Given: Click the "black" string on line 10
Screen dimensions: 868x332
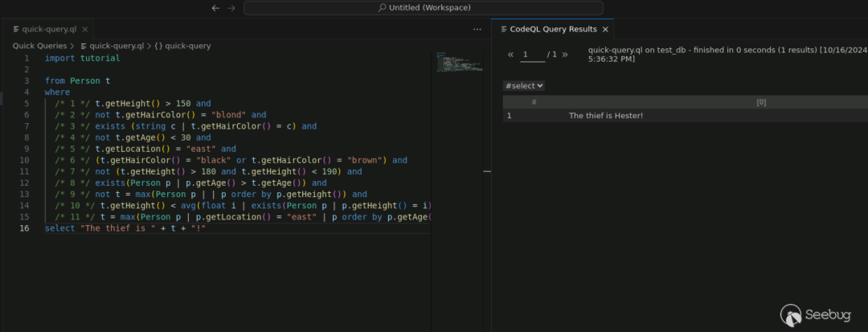Looking at the screenshot, I should [x=213, y=160].
